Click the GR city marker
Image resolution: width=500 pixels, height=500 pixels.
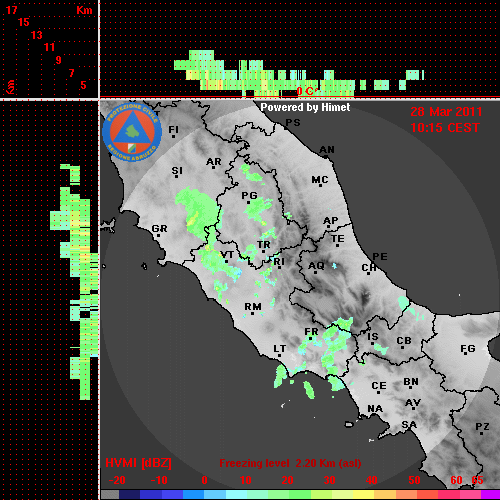tap(158, 236)
